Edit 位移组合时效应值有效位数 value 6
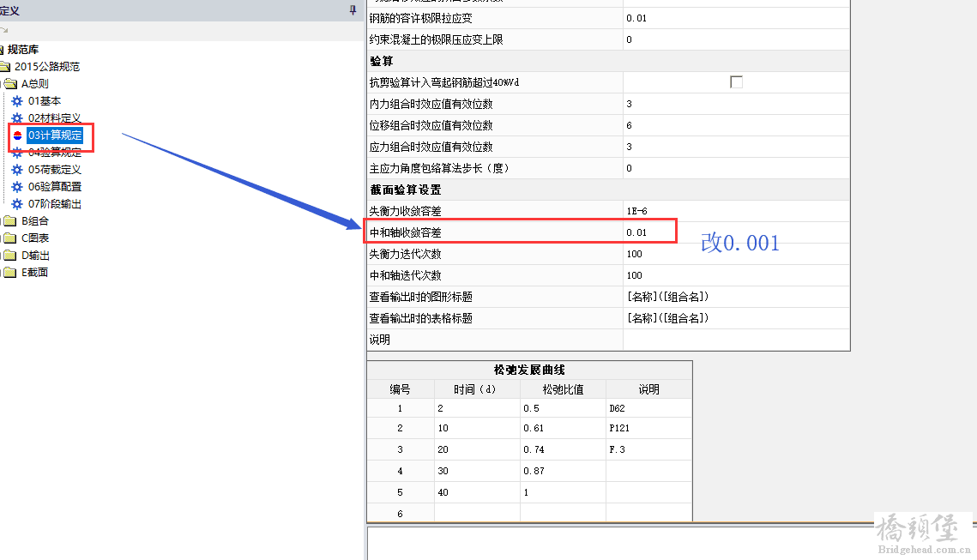 pyautogui.click(x=737, y=125)
